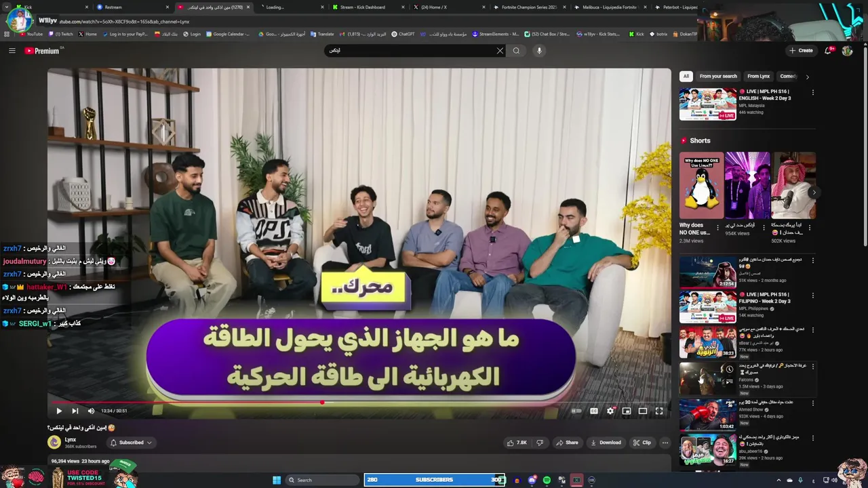Download the video
The image size is (868, 488).
coord(606,443)
